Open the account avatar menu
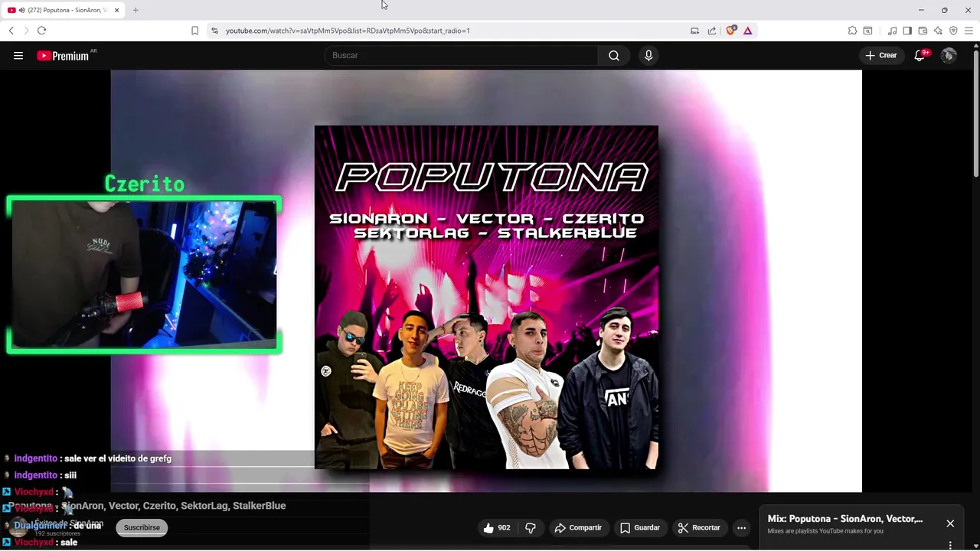 (949, 55)
